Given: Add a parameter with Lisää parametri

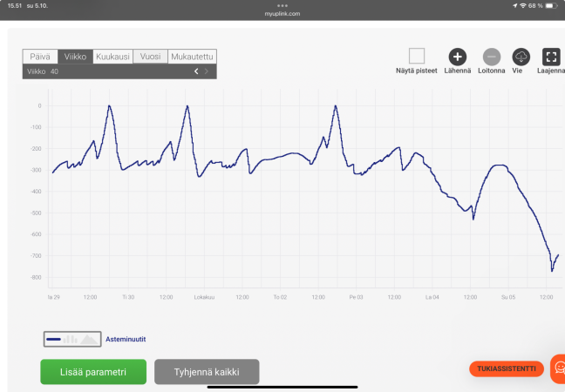Looking at the screenshot, I should tap(93, 372).
